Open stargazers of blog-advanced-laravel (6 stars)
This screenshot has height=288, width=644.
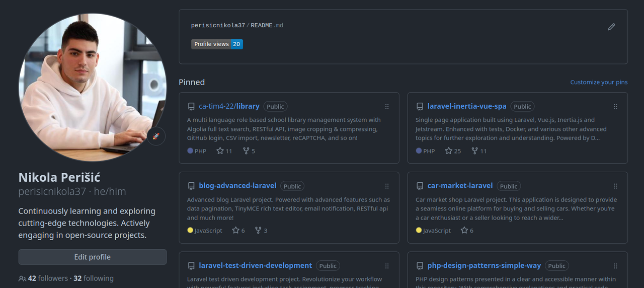(238, 231)
